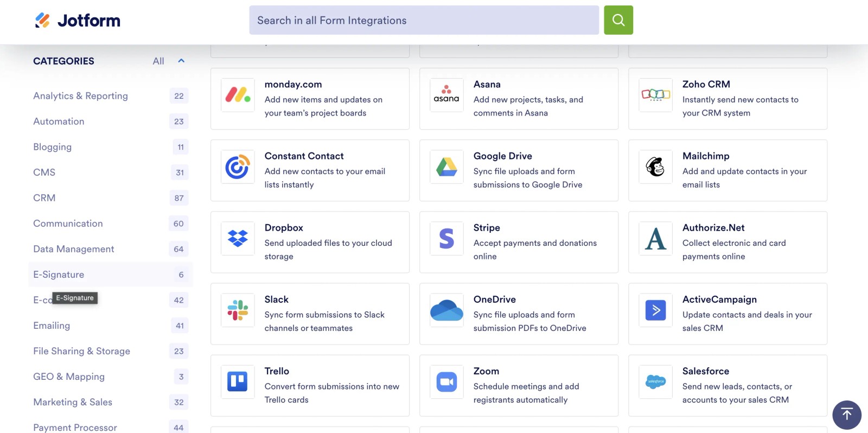The image size is (868, 433).
Task: Open the Zoho CRM integration title
Action: coord(706,84)
